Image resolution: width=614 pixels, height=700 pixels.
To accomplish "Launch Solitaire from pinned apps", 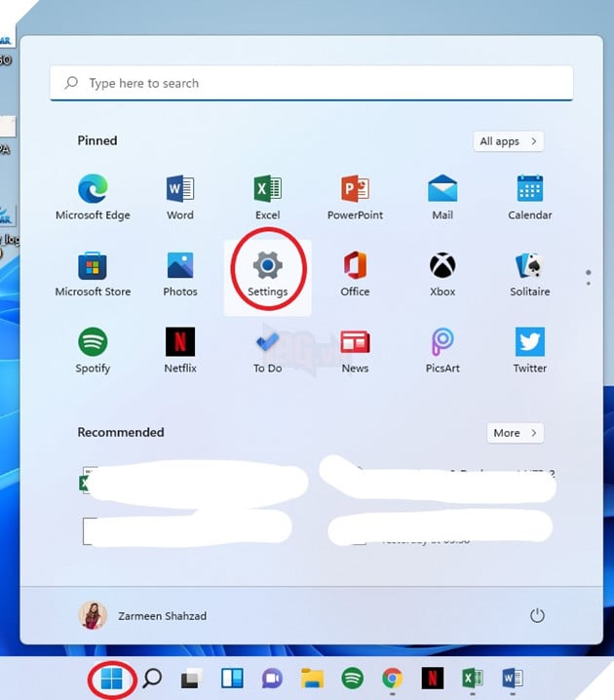I will pyautogui.click(x=530, y=273).
